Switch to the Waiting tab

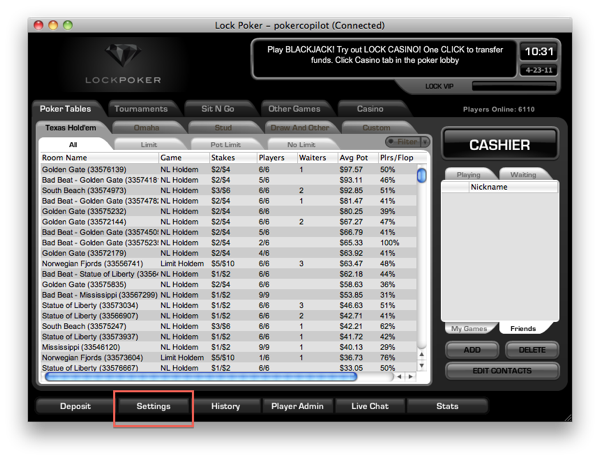tap(523, 175)
